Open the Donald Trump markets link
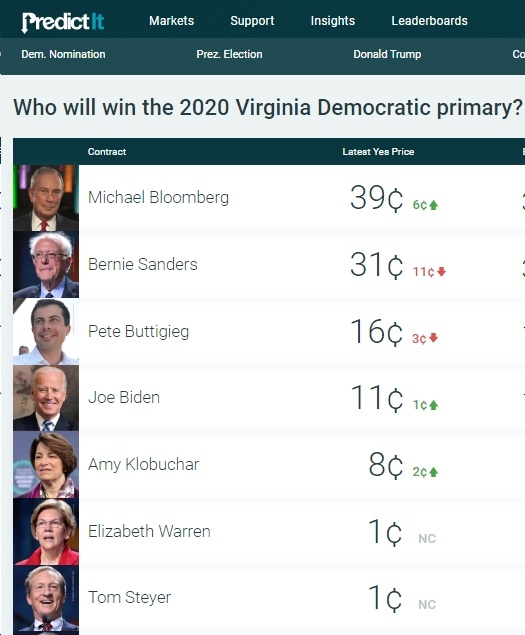Screen dimensions: 525x635 pos(387,54)
